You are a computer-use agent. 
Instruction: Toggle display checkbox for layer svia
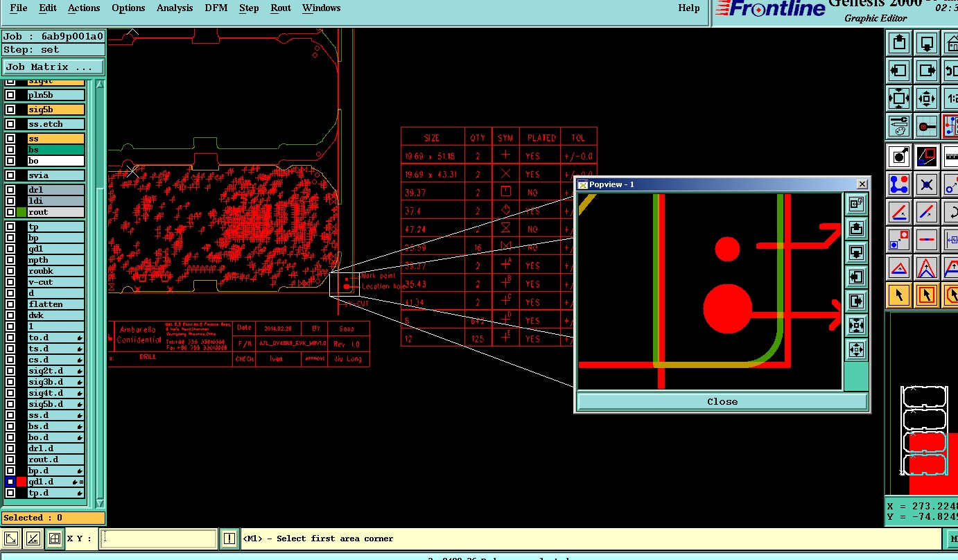[x=10, y=175]
